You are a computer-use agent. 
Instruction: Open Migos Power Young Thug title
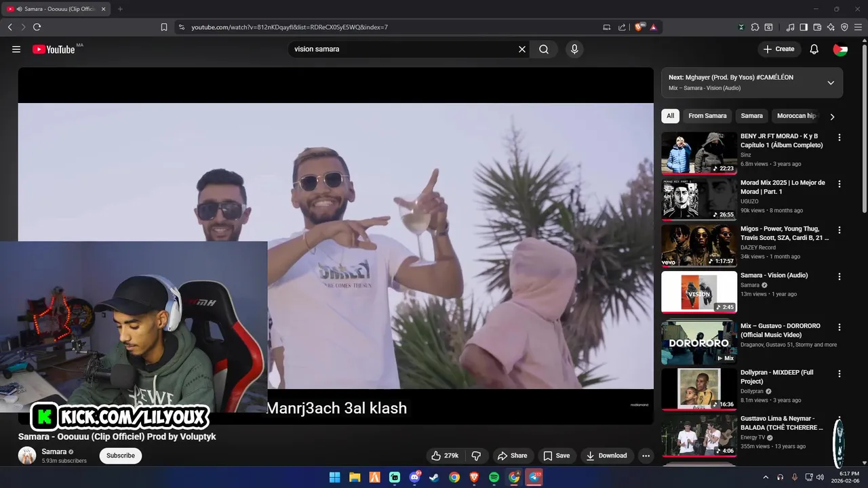click(x=785, y=233)
